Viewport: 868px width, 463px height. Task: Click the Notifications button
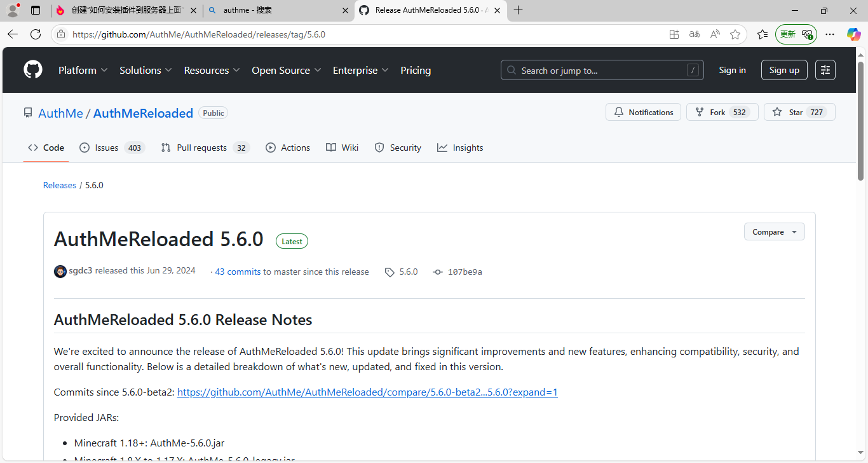click(x=643, y=112)
